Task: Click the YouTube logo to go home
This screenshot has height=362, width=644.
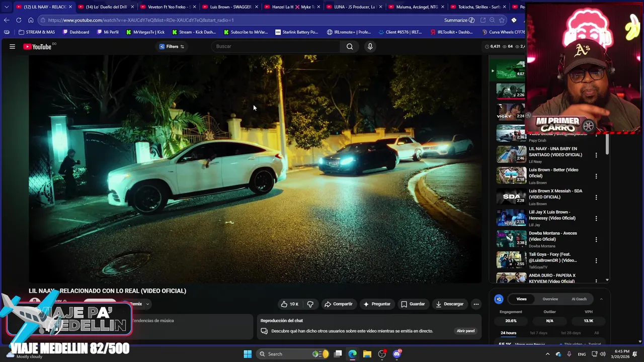Action: (x=37, y=47)
